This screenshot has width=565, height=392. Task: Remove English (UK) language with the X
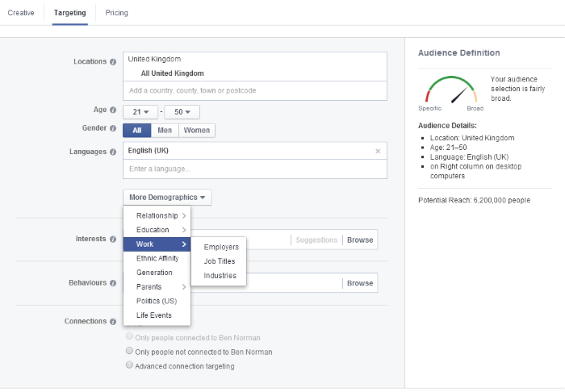pos(378,151)
